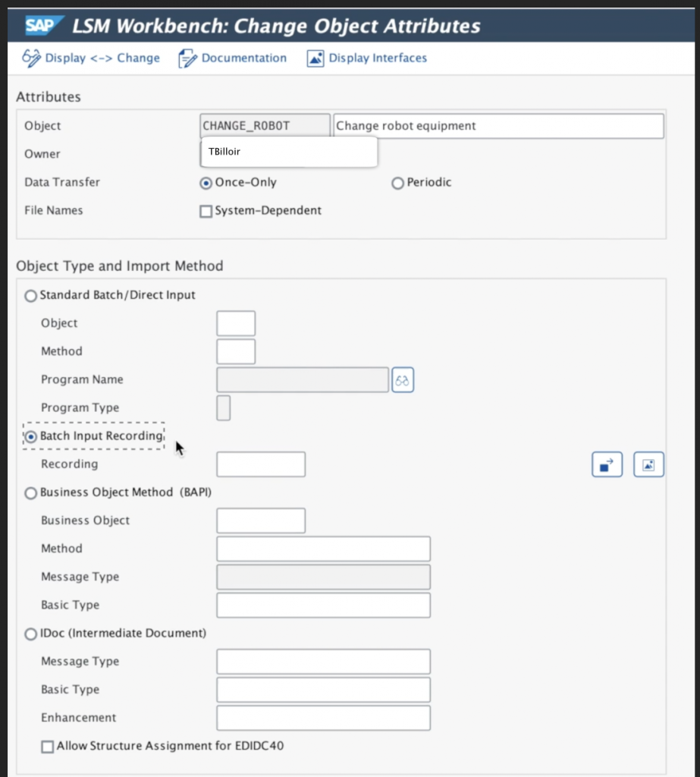
Task: Select the Once-Only data transfer option
Action: [x=206, y=183]
